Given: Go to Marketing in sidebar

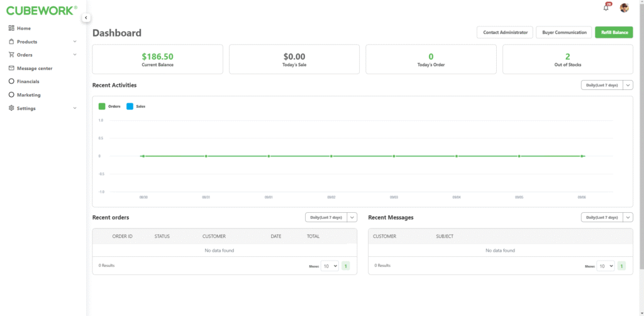Looking at the screenshot, I should (x=28, y=95).
